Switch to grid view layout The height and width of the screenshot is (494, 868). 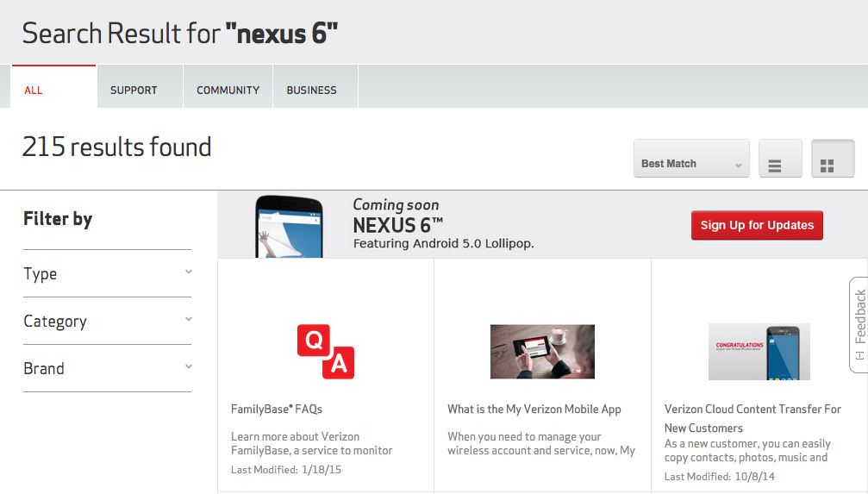pyautogui.click(x=832, y=159)
